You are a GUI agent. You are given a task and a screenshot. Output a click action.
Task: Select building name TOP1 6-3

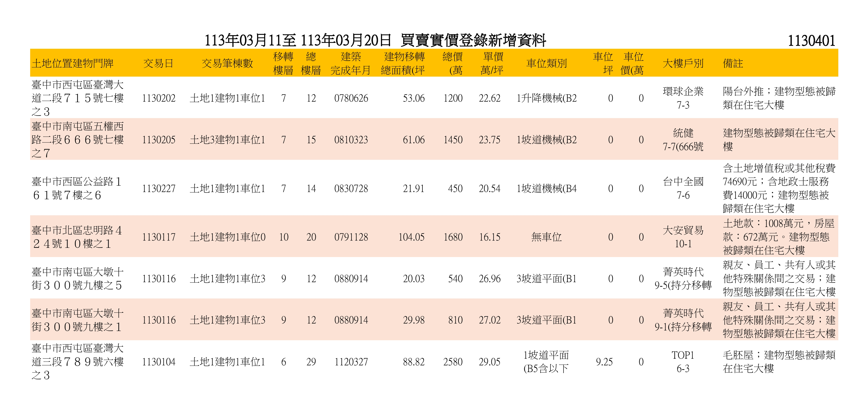[x=683, y=362]
